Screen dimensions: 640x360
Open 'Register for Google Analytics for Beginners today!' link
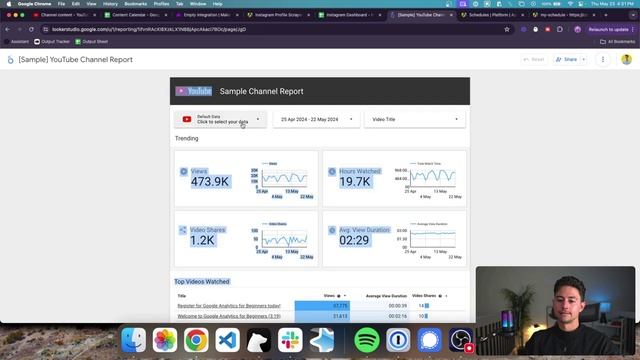tap(229, 306)
